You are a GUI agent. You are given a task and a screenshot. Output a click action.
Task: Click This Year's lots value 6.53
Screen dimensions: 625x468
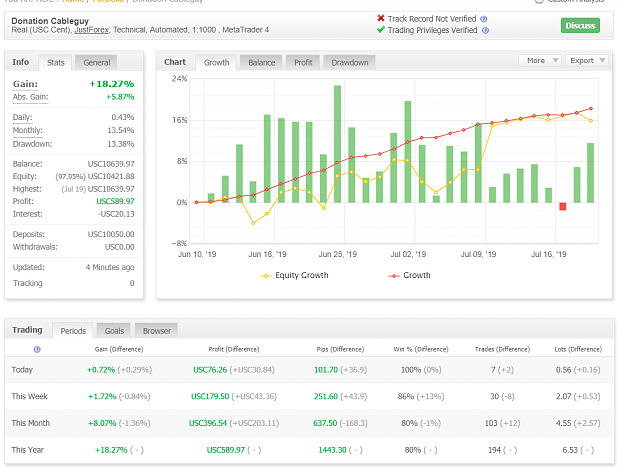tap(570, 450)
